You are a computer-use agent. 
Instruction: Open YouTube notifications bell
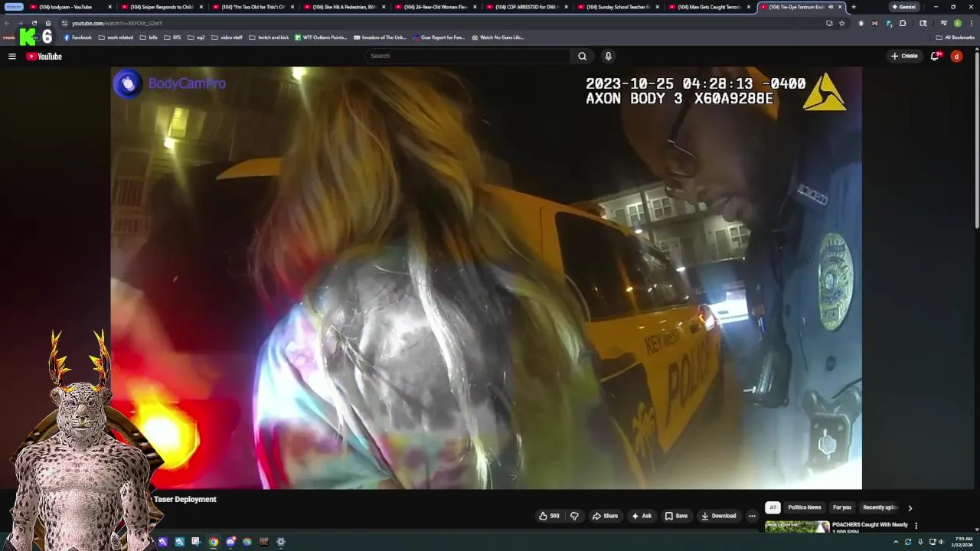click(936, 56)
